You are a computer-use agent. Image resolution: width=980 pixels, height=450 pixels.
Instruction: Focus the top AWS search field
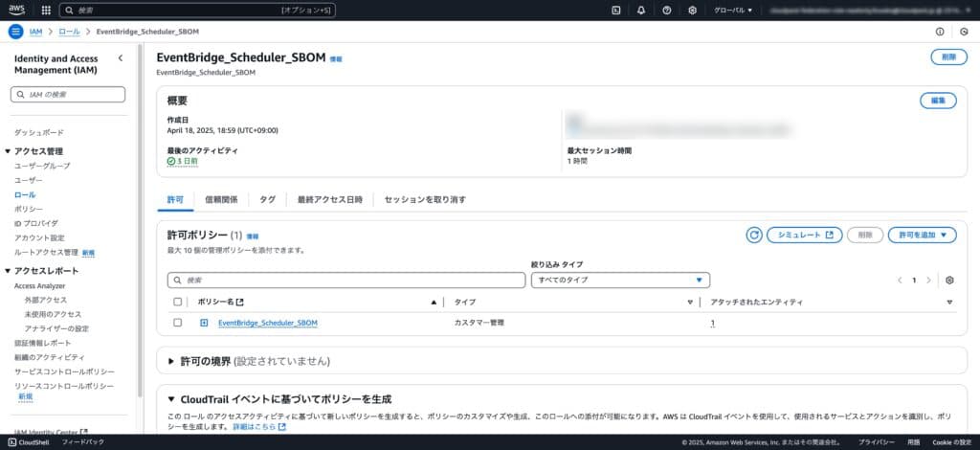(197, 10)
